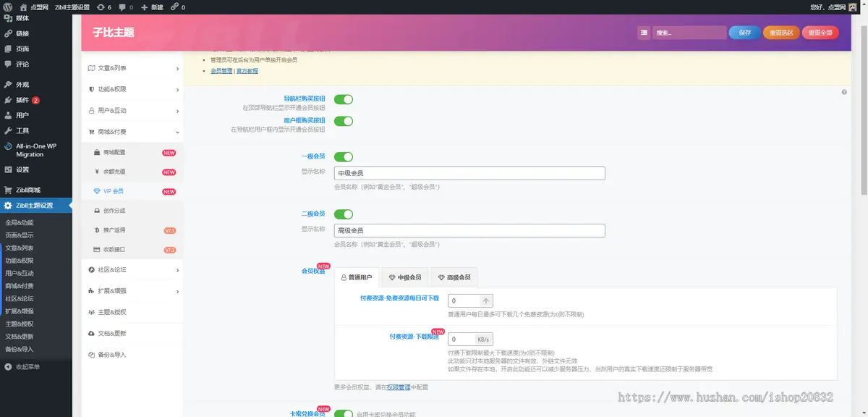Select the 普通用户 rights tab
This screenshot has height=417, width=868.
click(357, 277)
